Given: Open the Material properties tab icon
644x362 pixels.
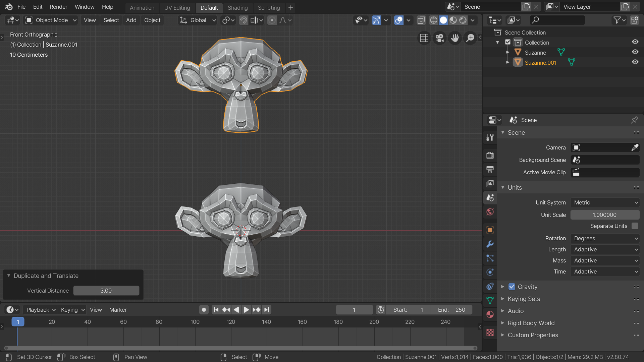Looking at the screenshot, I should pyautogui.click(x=490, y=314).
